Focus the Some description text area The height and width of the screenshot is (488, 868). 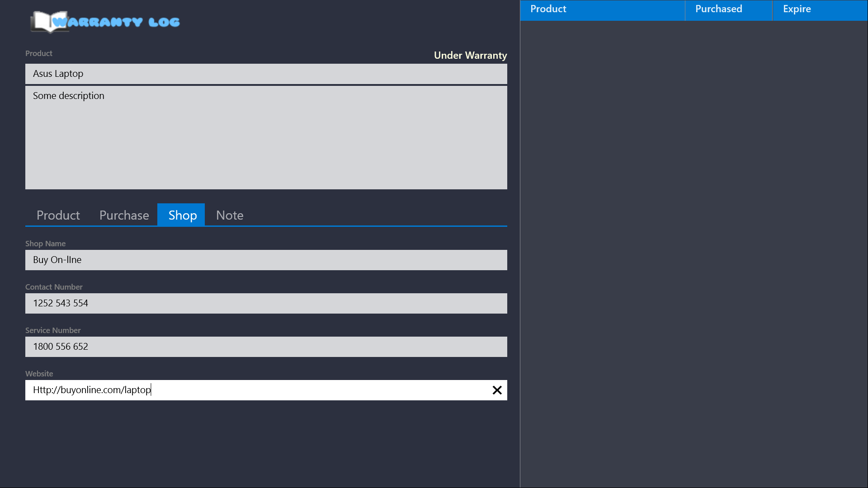[x=266, y=137]
